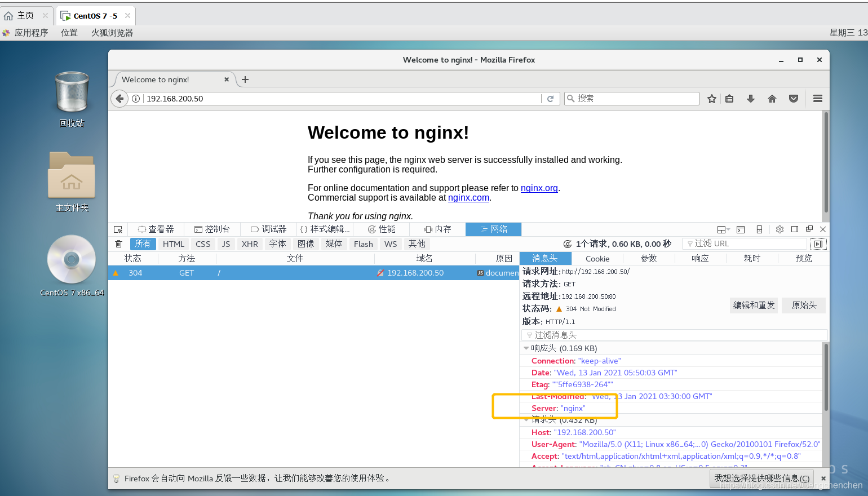Viewport: 868px width, 496px height.
Task: Open a new tab with plus button
Action: point(245,79)
